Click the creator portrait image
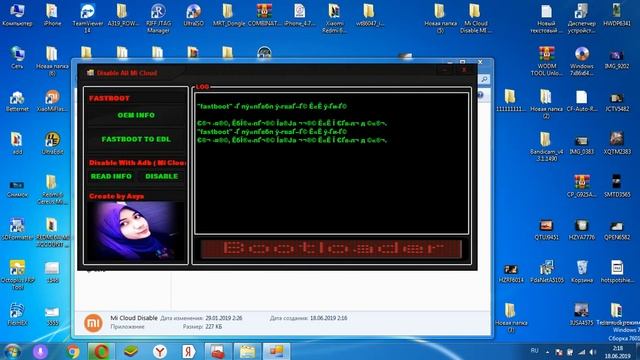640x360 pixels. tap(135, 231)
